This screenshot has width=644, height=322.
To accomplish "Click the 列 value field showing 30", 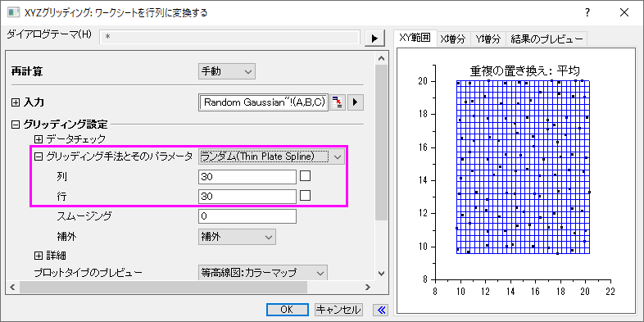I will 247,177.
